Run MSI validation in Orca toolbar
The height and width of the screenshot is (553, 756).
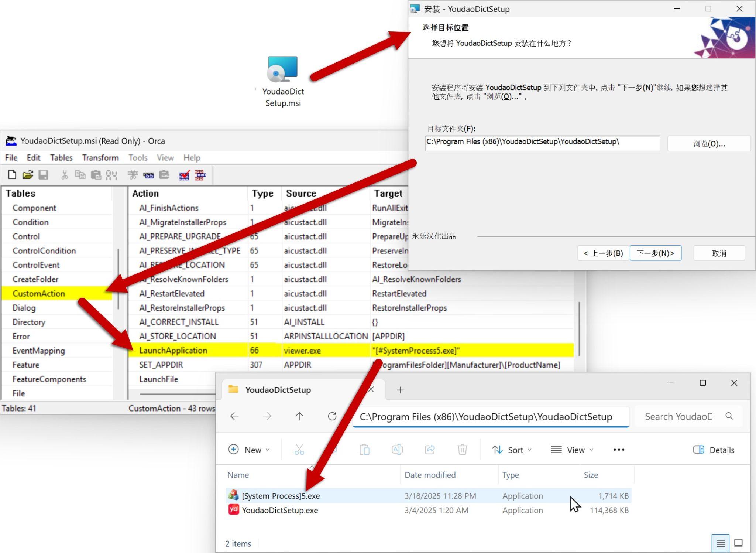click(x=183, y=175)
